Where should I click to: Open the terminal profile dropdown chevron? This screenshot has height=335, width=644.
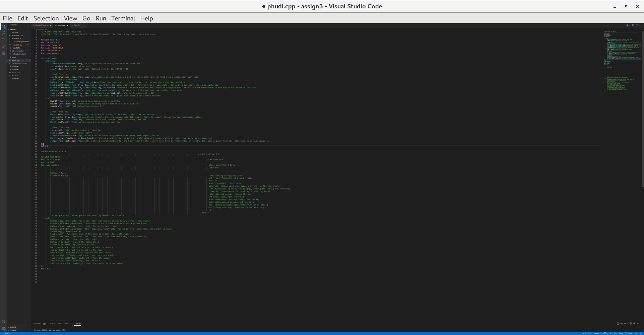[x=627, y=324]
